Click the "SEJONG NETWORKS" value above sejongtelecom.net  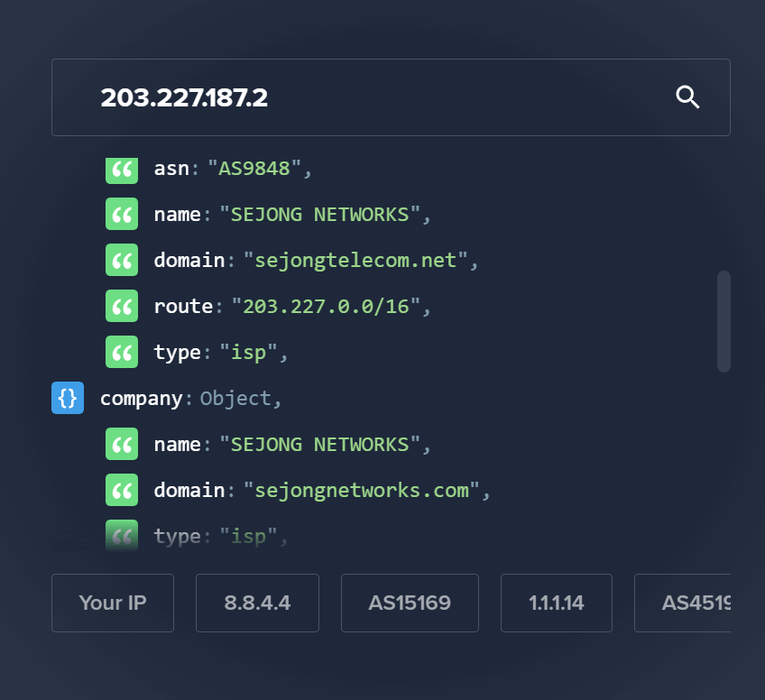pyautogui.click(x=319, y=215)
